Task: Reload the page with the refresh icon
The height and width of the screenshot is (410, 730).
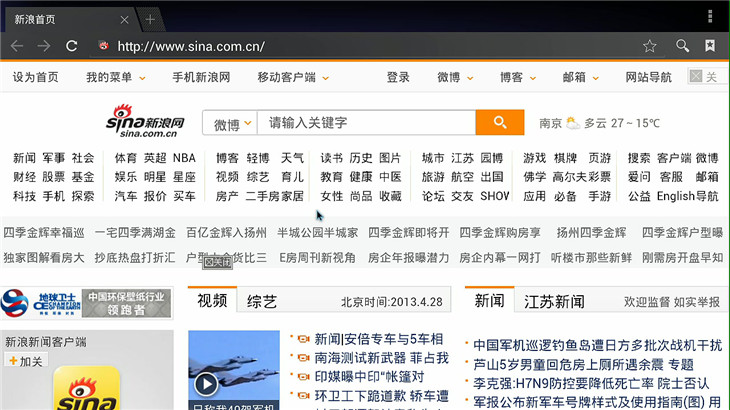Action: [71, 46]
